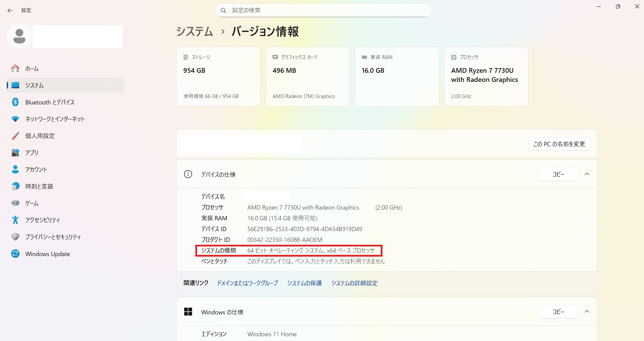
Task: Open Bluetooth とデバイス settings
Action: point(65,102)
